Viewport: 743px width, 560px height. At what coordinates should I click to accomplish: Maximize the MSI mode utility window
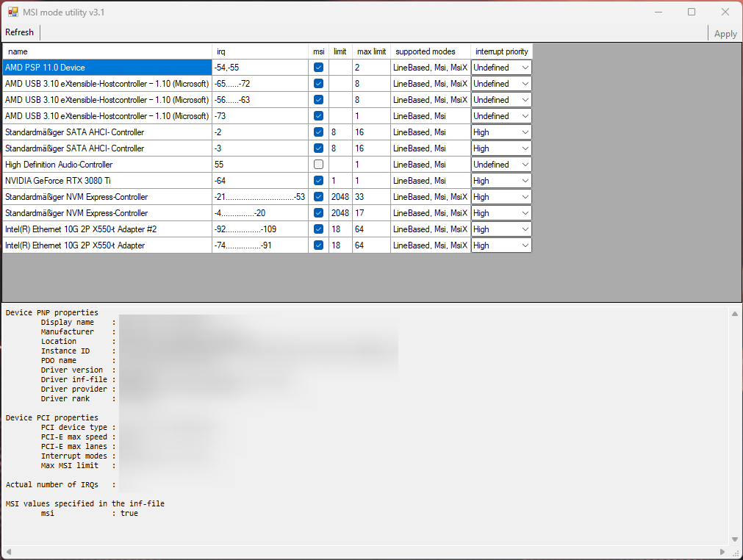[692, 12]
